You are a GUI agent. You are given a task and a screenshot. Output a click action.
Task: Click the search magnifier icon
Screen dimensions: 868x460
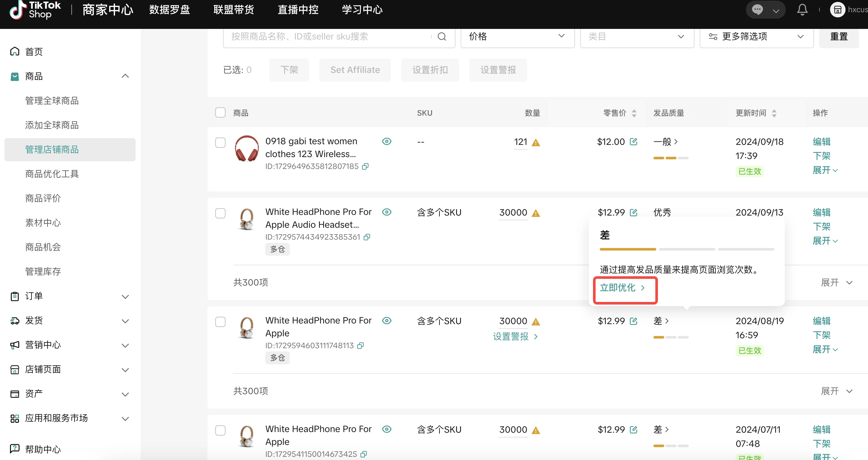tap(442, 36)
